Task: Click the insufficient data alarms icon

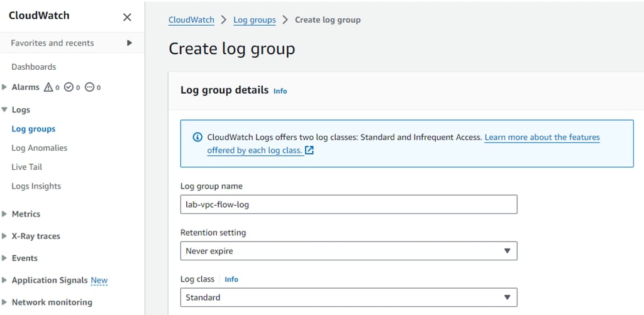Action: click(89, 87)
